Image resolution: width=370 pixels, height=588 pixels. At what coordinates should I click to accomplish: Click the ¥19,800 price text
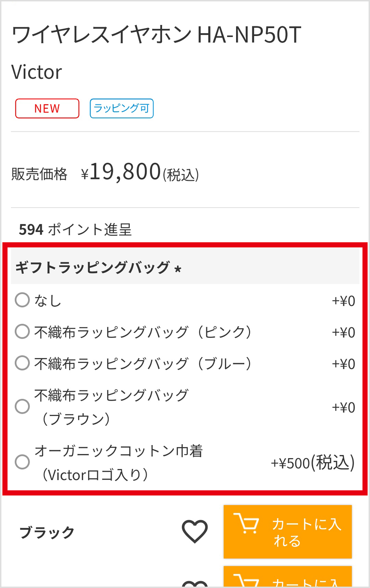[124, 172]
